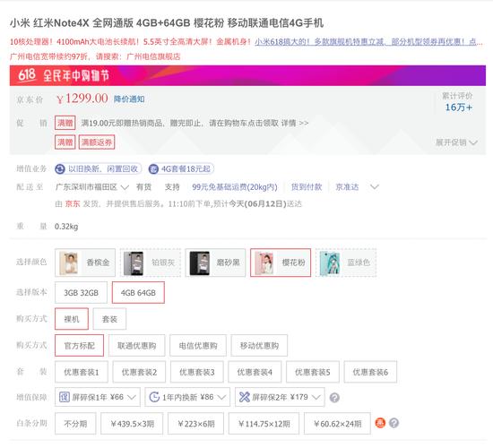The height and width of the screenshot is (448, 493).
Task: Select 套装 purchase option
Action: point(109,319)
